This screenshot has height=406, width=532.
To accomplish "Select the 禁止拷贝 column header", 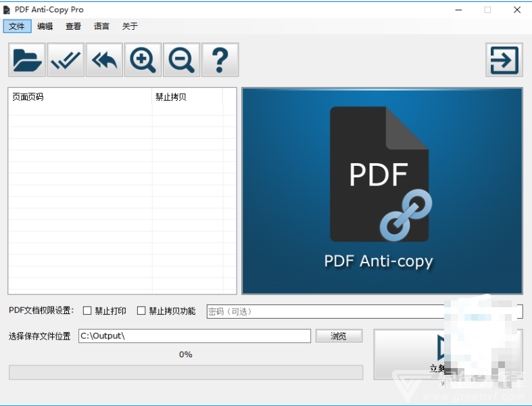I will 187,97.
